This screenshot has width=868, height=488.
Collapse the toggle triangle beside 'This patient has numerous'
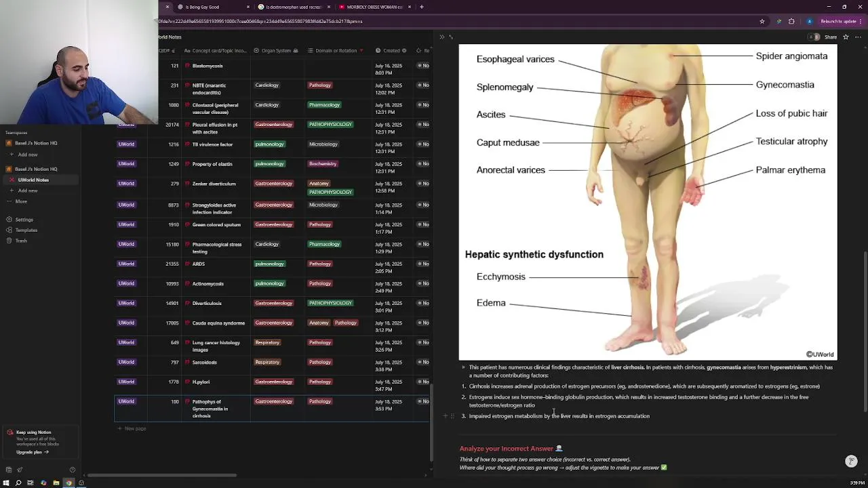pos(464,367)
